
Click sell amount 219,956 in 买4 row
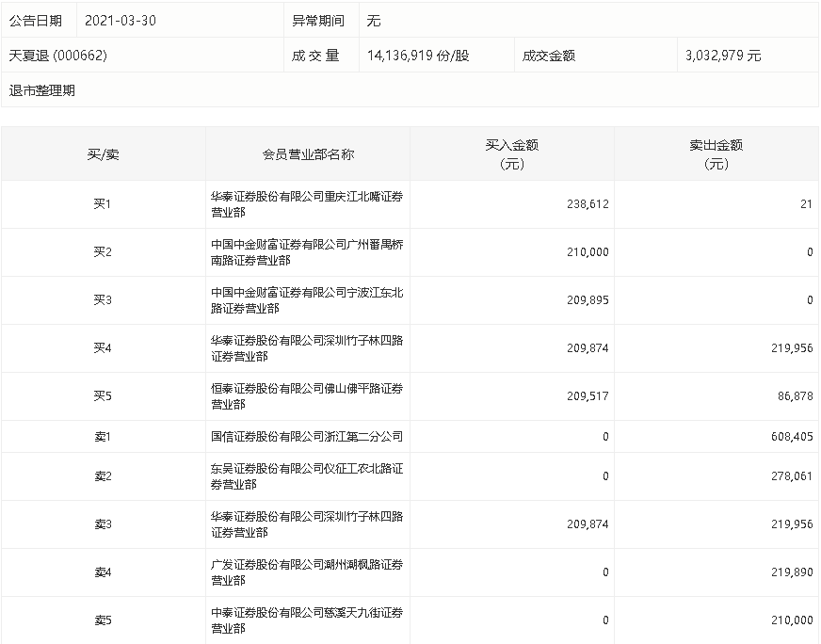pyautogui.click(x=792, y=347)
